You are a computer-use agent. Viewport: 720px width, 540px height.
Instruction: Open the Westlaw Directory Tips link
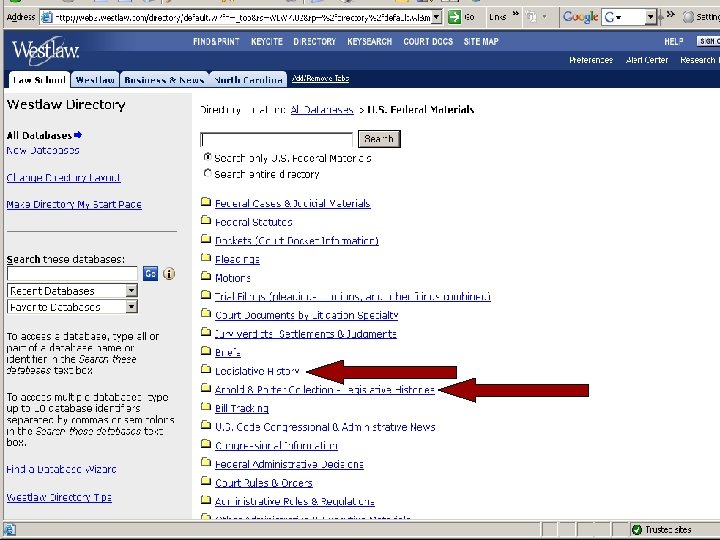tap(59, 497)
